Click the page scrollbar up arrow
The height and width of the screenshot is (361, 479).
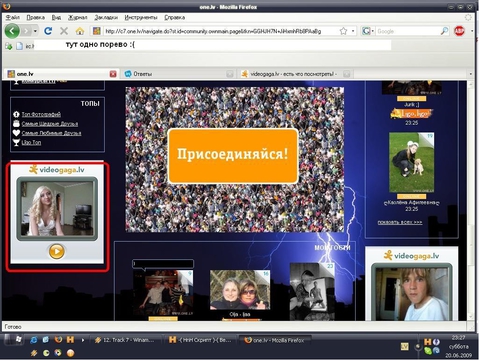click(x=471, y=85)
